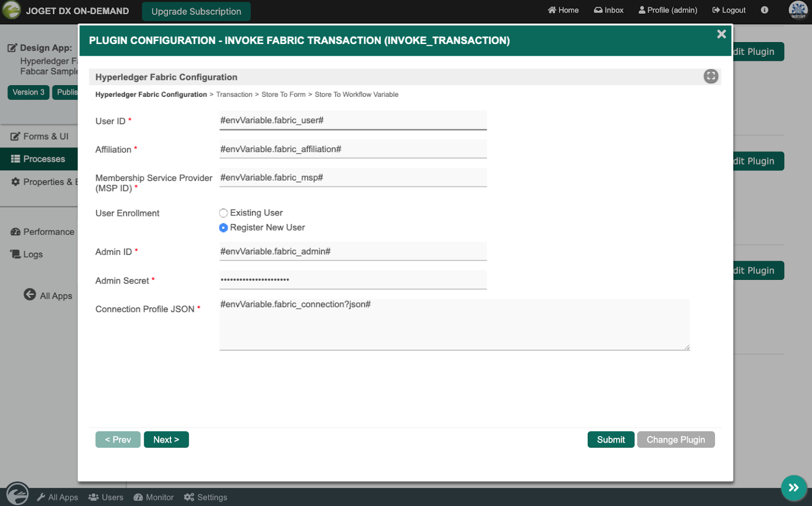Go to Store To Workflow Variable step
812x506 pixels.
(356, 94)
